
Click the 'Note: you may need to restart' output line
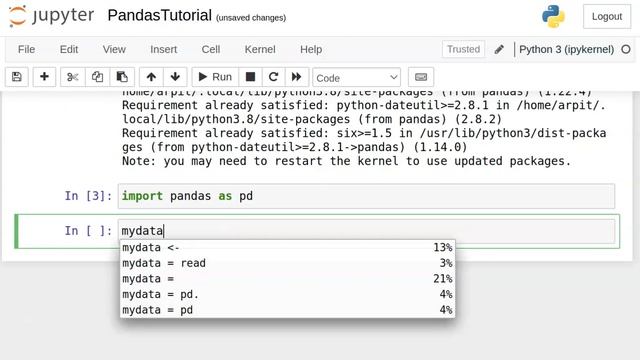(x=346, y=161)
